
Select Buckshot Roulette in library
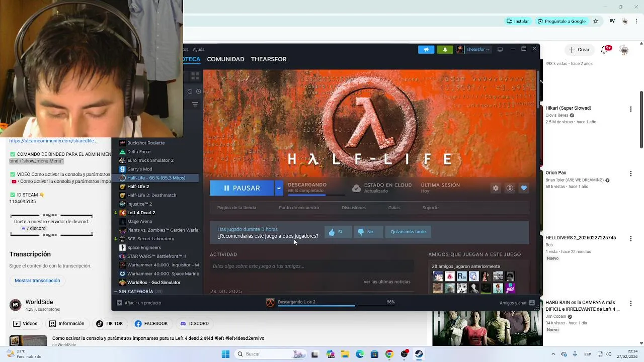tap(146, 143)
